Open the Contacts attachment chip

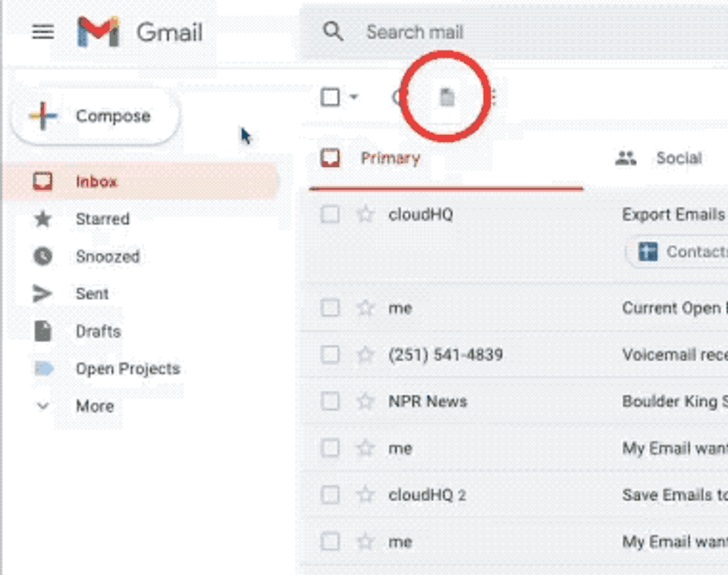677,252
